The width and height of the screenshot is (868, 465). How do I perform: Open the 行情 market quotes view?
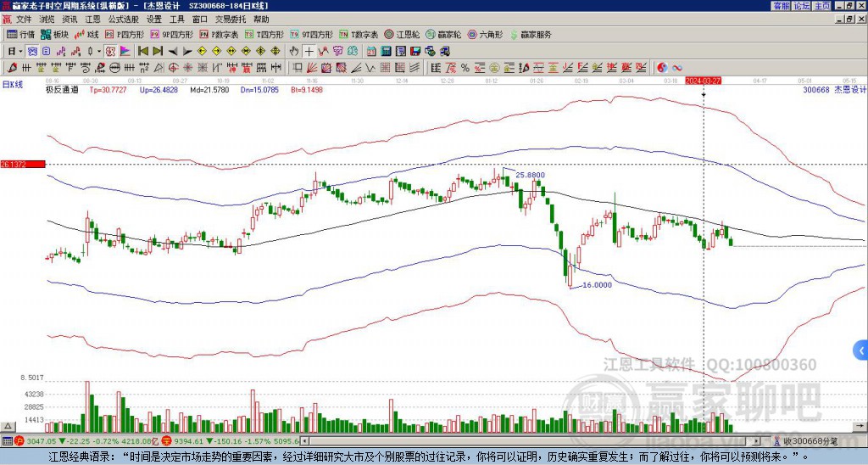(20, 34)
